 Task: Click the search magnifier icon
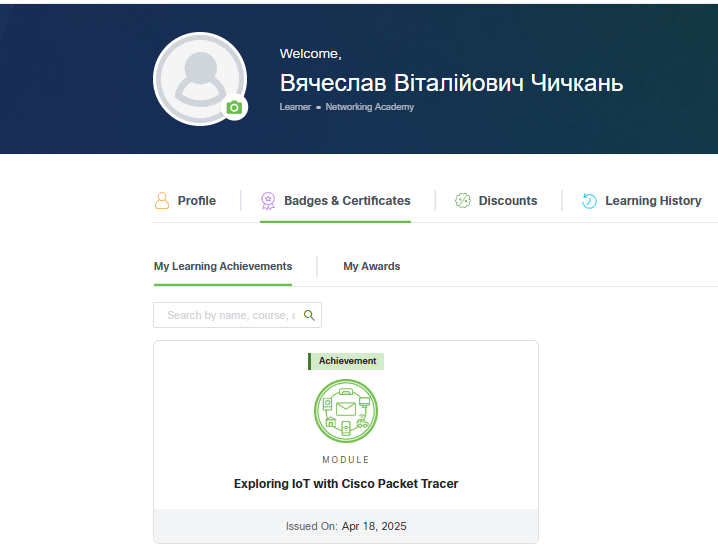point(309,315)
